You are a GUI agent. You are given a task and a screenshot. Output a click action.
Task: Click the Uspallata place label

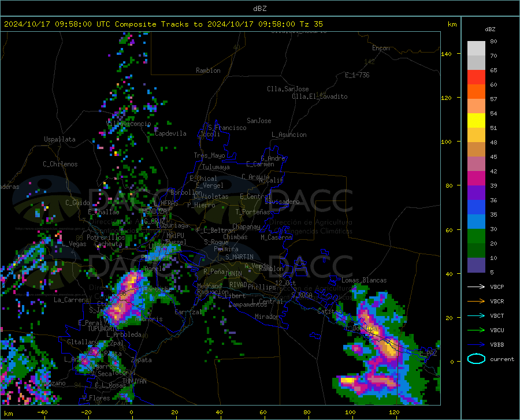click(x=60, y=139)
